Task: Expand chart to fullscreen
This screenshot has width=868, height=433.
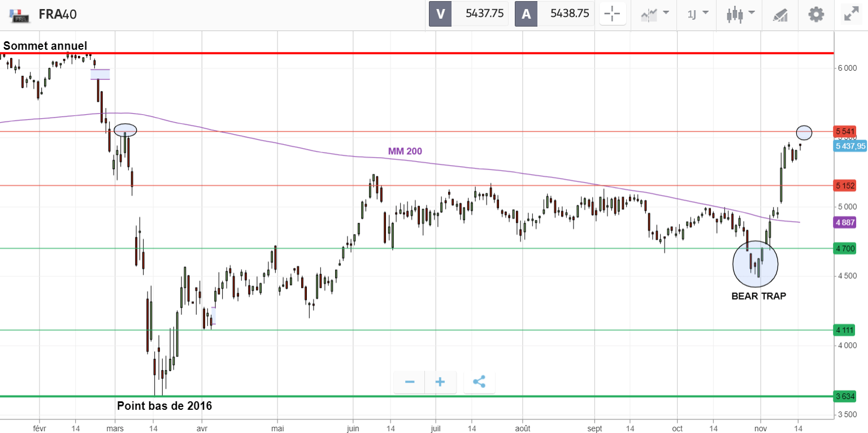Action: (x=851, y=14)
